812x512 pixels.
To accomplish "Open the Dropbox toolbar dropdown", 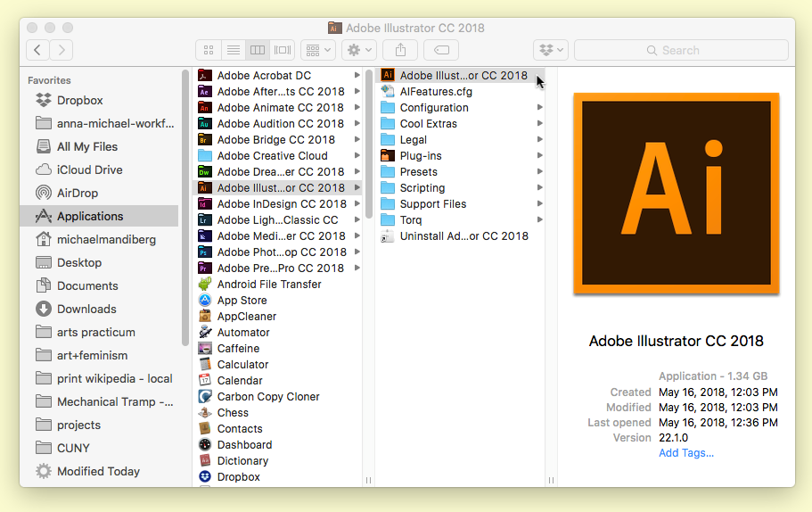I will point(550,50).
